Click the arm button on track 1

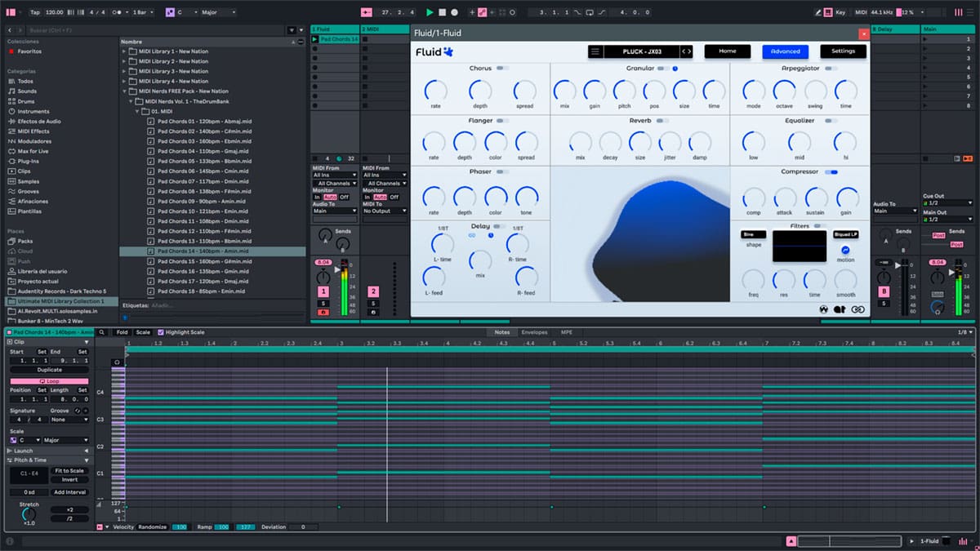pos(323,312)
